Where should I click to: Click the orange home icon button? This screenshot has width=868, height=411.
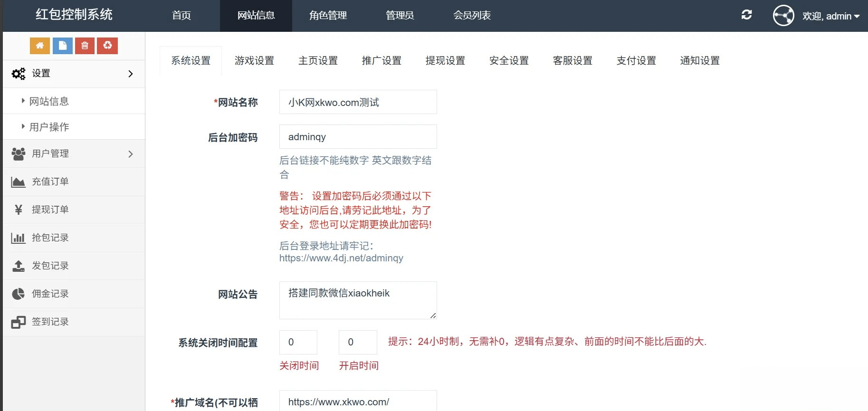(40, 46)
